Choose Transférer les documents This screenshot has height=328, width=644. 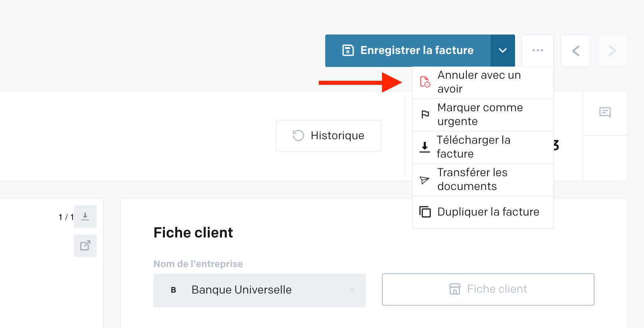pos(483,180)
